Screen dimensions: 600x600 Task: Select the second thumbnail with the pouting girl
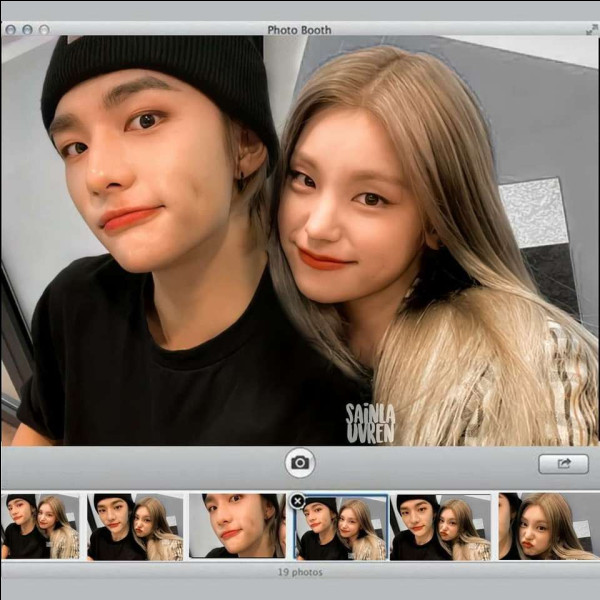(135, 527)
